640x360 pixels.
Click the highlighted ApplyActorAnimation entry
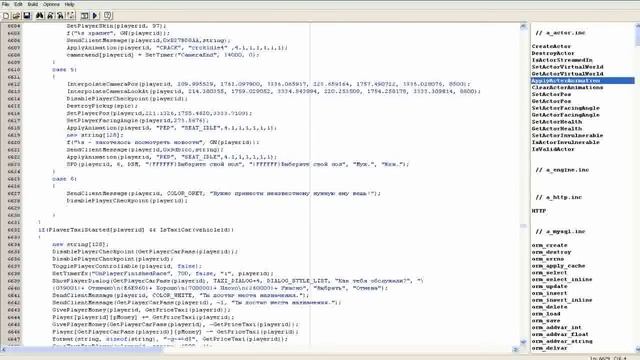click(583, 81)
